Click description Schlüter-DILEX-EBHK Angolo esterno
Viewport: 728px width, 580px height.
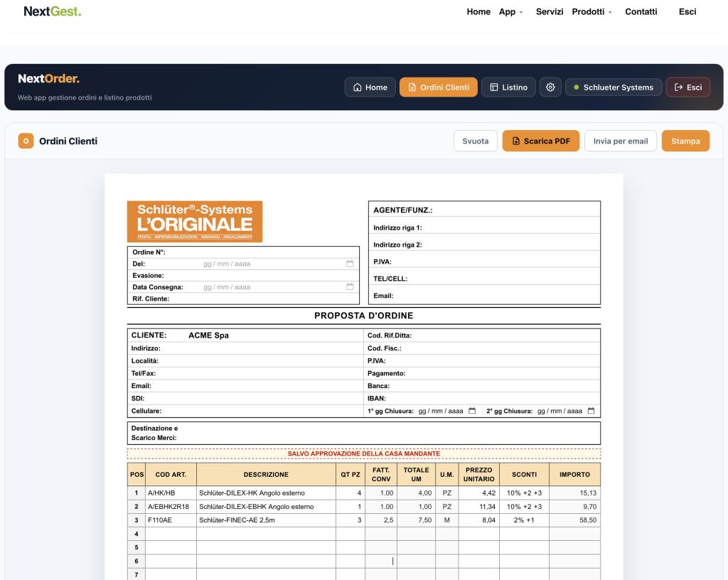(x=266, y=506)
